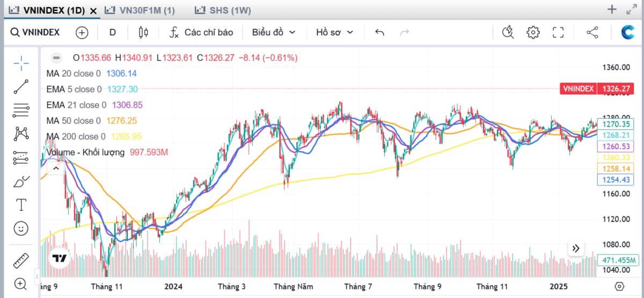
Task: Click the VNINDEX 1326.27 price label
Action: tap(596, 89)
